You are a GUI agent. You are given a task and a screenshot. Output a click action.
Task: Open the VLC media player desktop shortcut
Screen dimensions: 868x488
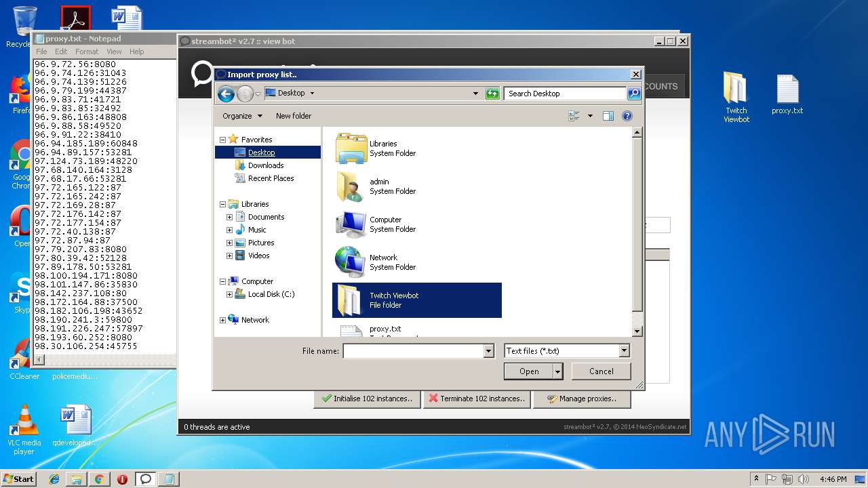(24, 429)
